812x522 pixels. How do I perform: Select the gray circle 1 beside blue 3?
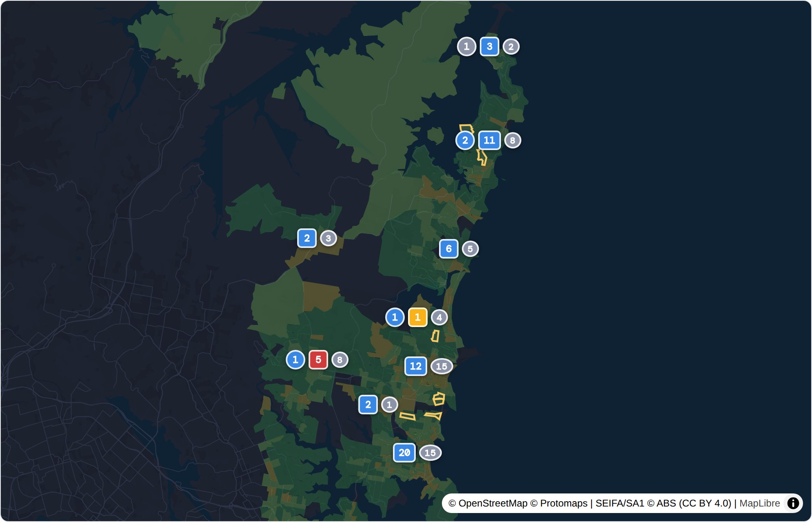click(467, 46)
